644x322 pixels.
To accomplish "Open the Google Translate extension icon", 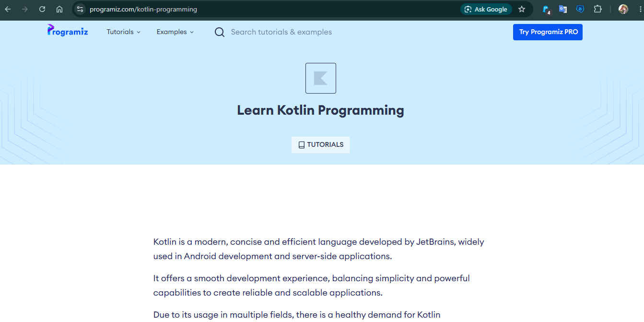I will (563, 9).
